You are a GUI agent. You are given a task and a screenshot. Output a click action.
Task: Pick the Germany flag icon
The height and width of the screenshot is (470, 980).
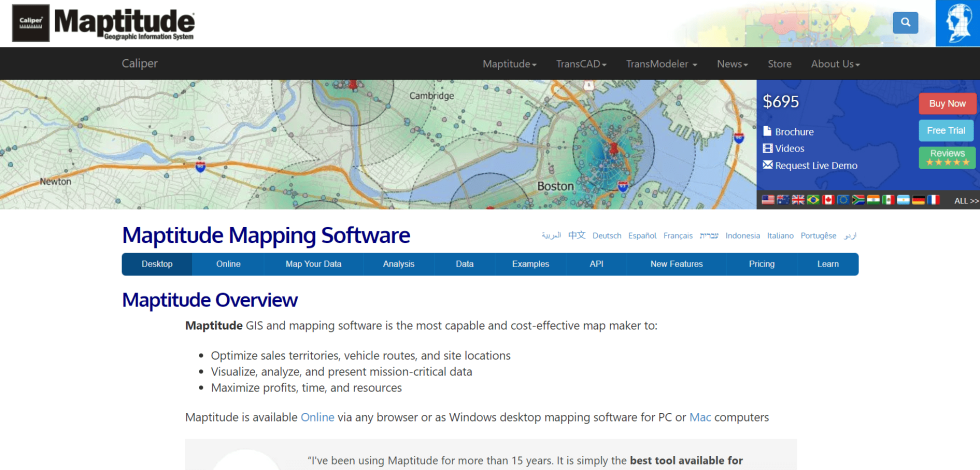tap(918, 200)
